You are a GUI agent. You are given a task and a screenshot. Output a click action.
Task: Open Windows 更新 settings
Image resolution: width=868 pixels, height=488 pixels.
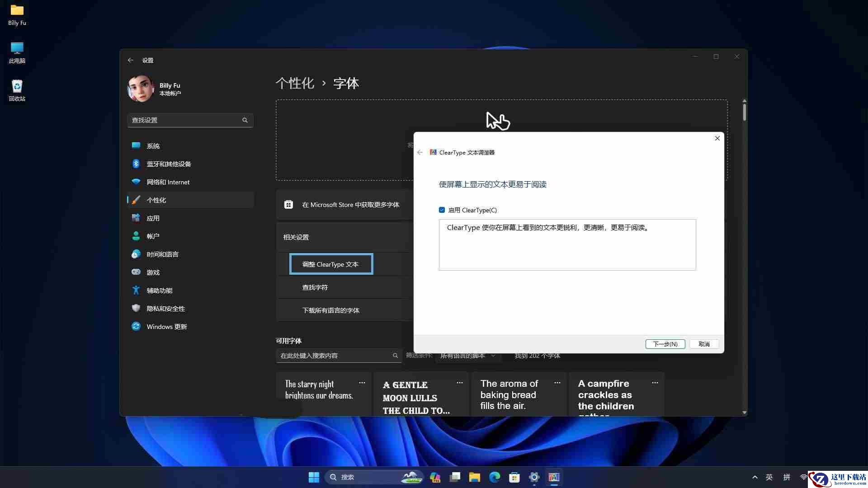point(190,327)
